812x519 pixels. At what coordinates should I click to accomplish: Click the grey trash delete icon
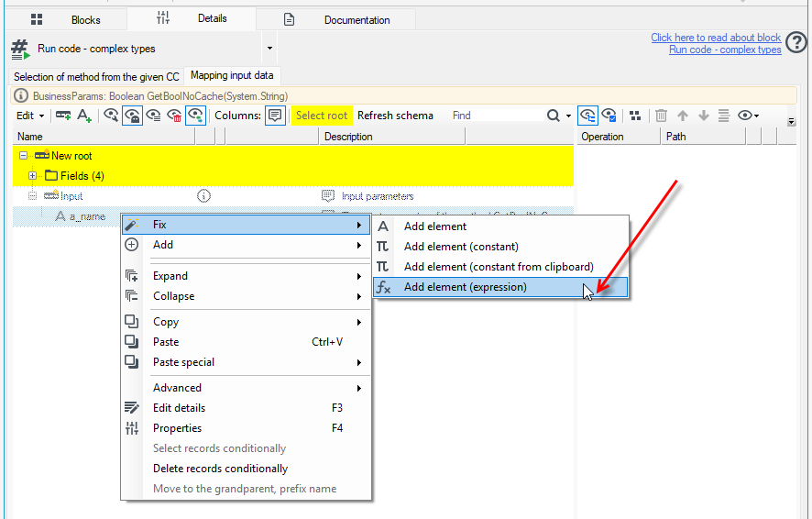[661, 116]
